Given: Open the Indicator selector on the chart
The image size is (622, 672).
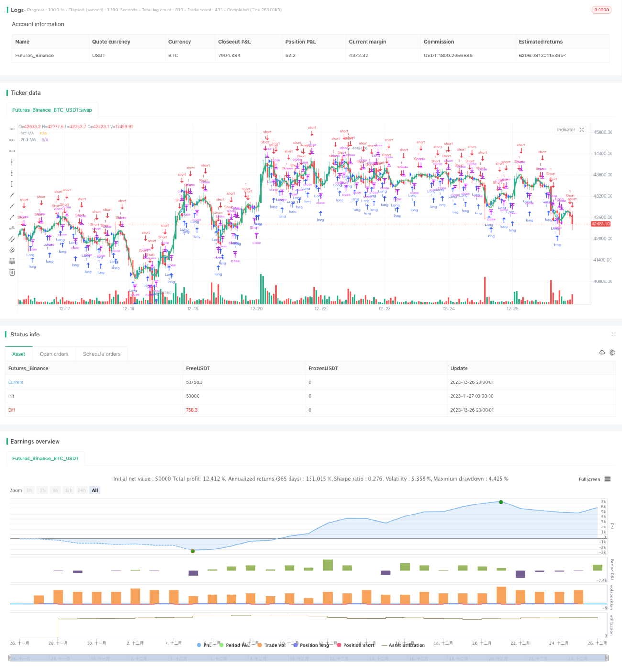Looking at the screenshot, I should [566, 130].
